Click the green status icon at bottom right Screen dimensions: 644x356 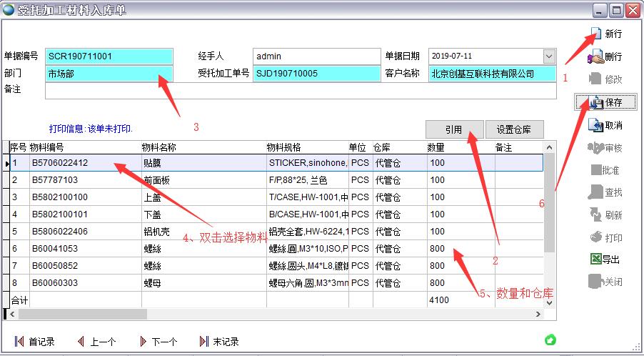click(550, 340)
